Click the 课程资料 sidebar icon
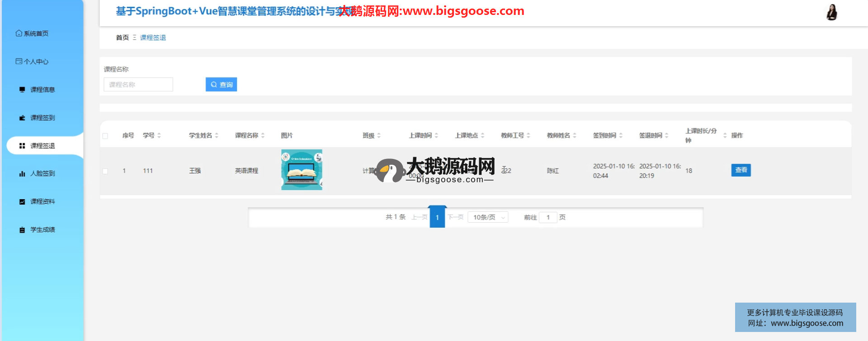 point(22,201)
